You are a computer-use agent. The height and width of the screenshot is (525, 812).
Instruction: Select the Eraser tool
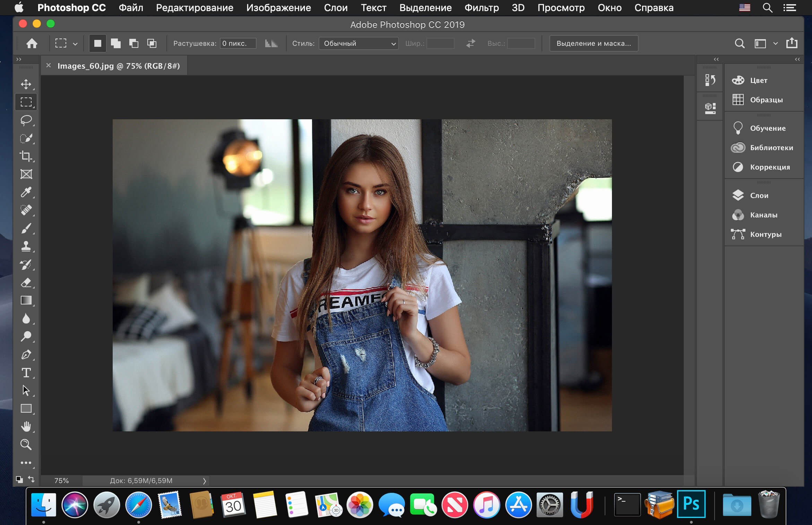pyautogui.click(x=26, y=283)
